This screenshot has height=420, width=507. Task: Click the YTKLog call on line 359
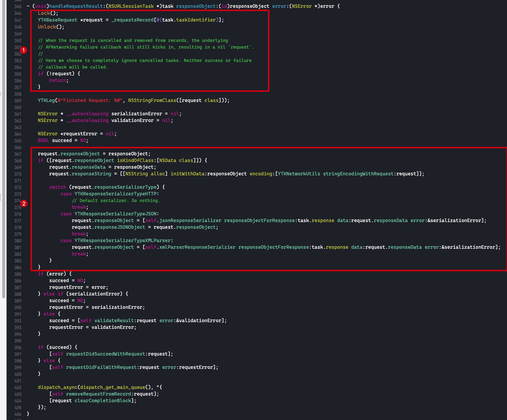pyautogui.click(x=46, y=100)
